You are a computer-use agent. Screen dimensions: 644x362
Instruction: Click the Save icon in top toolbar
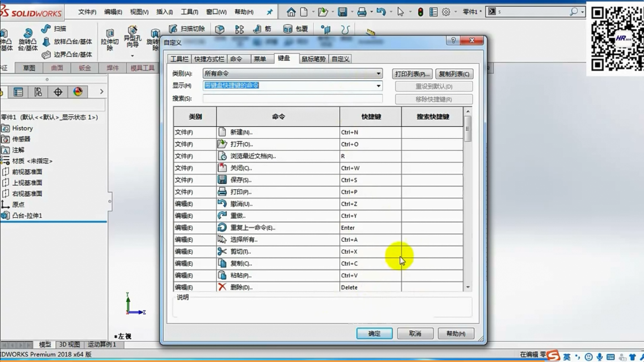tap(343, 12)
